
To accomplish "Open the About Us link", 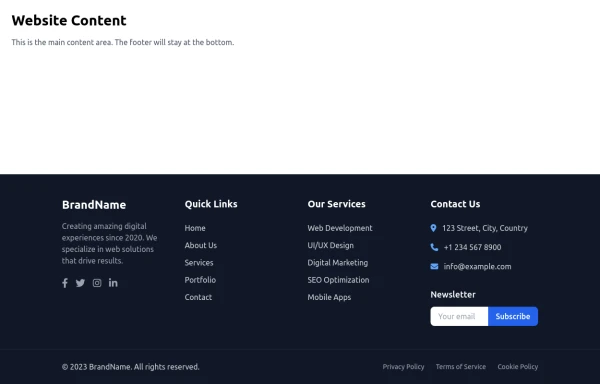I will [201, 245].
